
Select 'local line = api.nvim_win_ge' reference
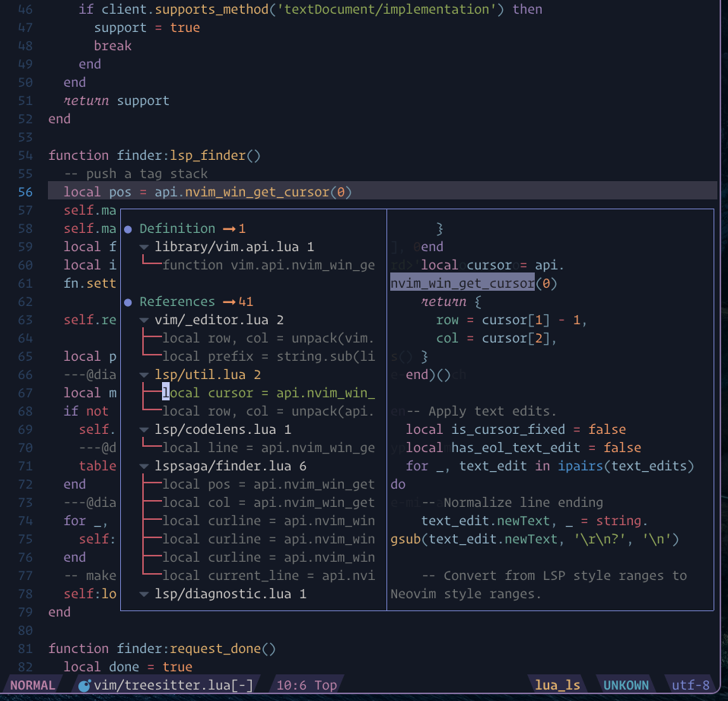coord(269,448)
